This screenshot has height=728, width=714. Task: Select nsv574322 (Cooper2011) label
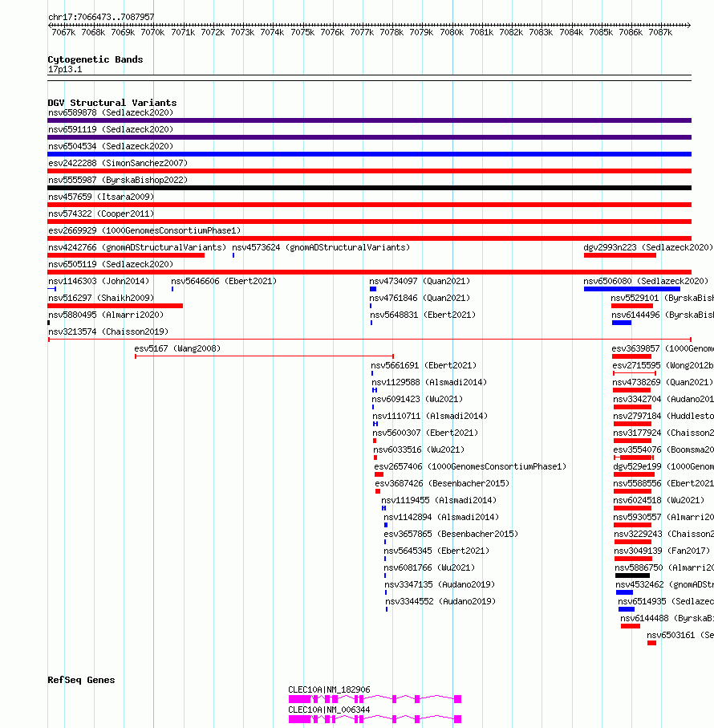[x=101, y=214]
